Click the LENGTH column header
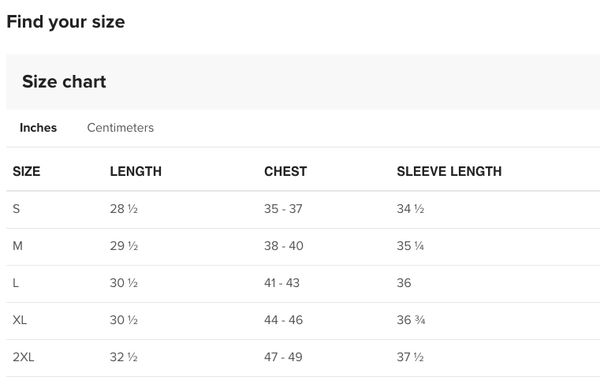600x388 pixels. pos(136,171)
